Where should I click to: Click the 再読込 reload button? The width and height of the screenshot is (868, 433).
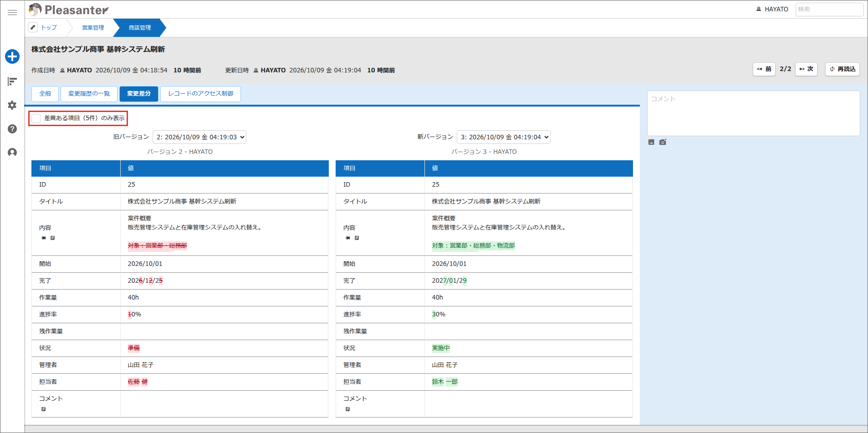[842, 69]
